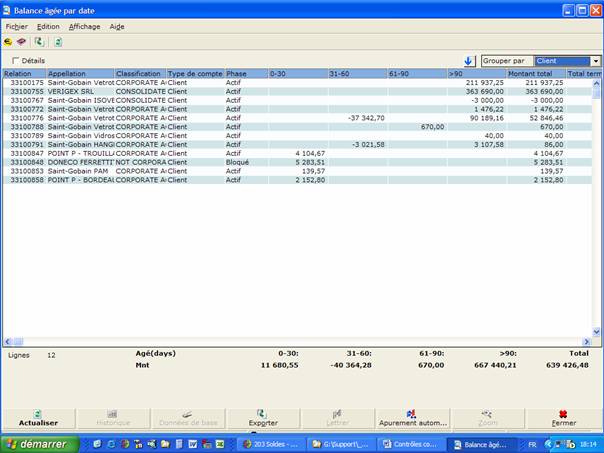Sort by the Montant total column header
604x453 pixels.
(529, 73)
